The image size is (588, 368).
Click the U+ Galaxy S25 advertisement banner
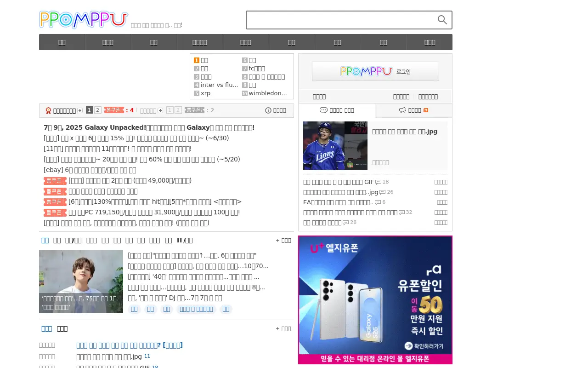(x=375, y=300)
